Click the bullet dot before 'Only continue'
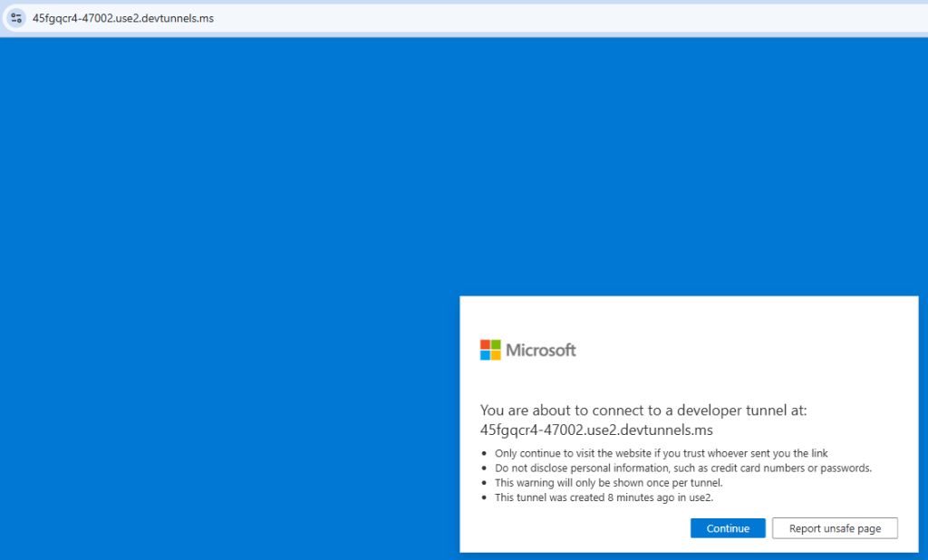This screenshot has height=560, width=928. click(x=485, y=453)
